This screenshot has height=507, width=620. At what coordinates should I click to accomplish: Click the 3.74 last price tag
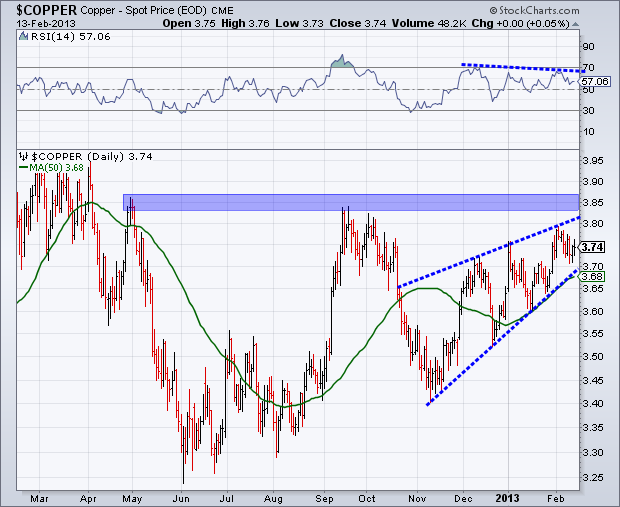point(592,247)
